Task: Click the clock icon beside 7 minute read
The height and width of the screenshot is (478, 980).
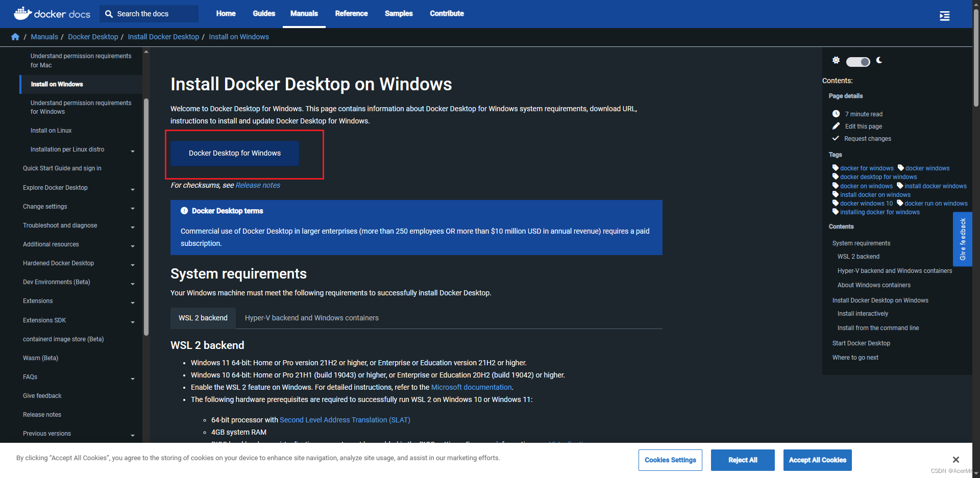Action: (836, 114)
